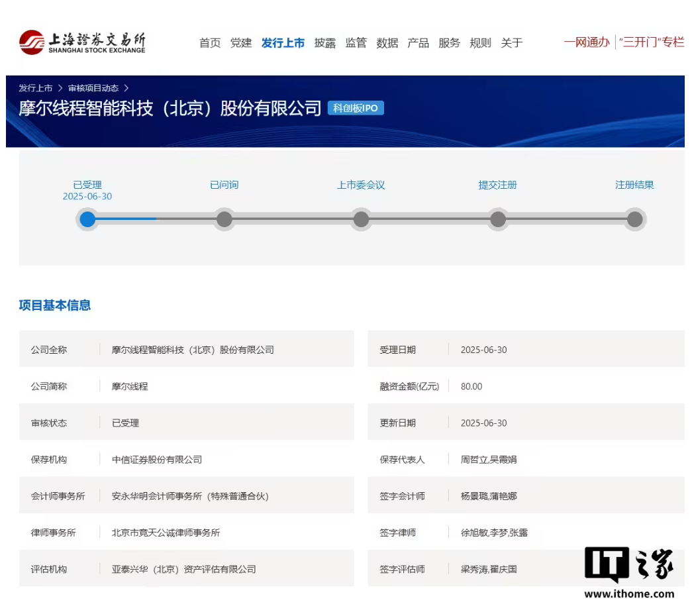Click the Shanghai Stock Exchange logo
This screenshot has height=616, width=694.
pos(82,42)
